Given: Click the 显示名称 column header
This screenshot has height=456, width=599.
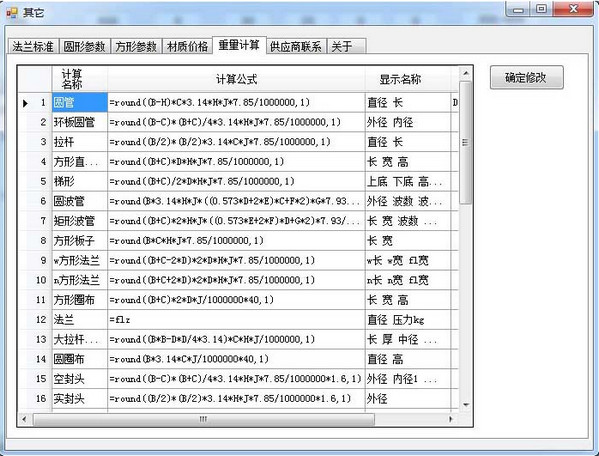Looking at the screenshot, I should click(400, 79).
